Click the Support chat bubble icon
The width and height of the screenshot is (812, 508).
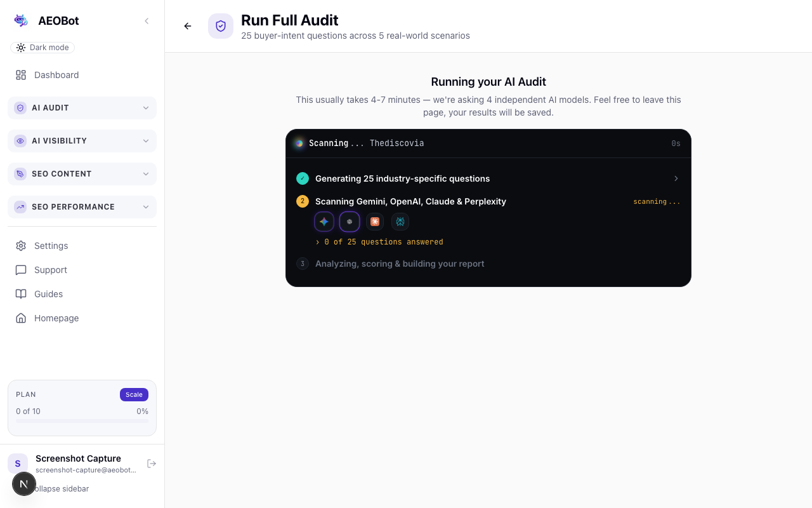(x=21, y=270)
